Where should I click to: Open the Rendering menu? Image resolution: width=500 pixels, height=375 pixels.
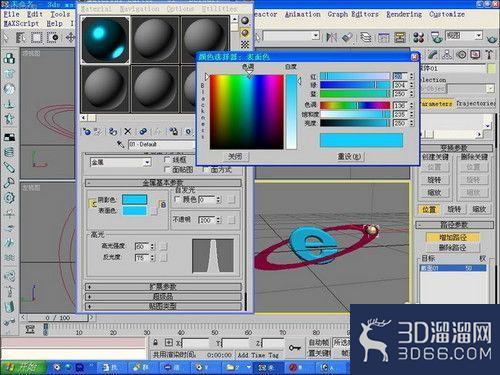coord(404,14)
